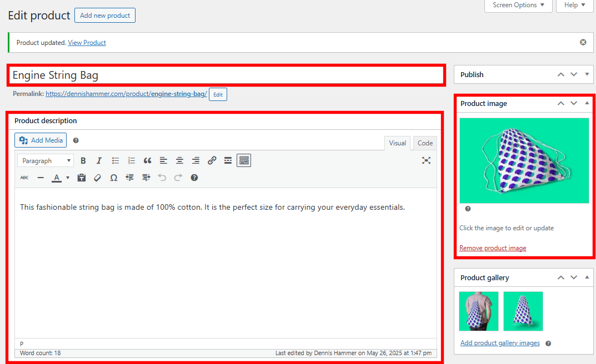Insert a special character
The width and height of the screenshot is (596, 364).
113,177
